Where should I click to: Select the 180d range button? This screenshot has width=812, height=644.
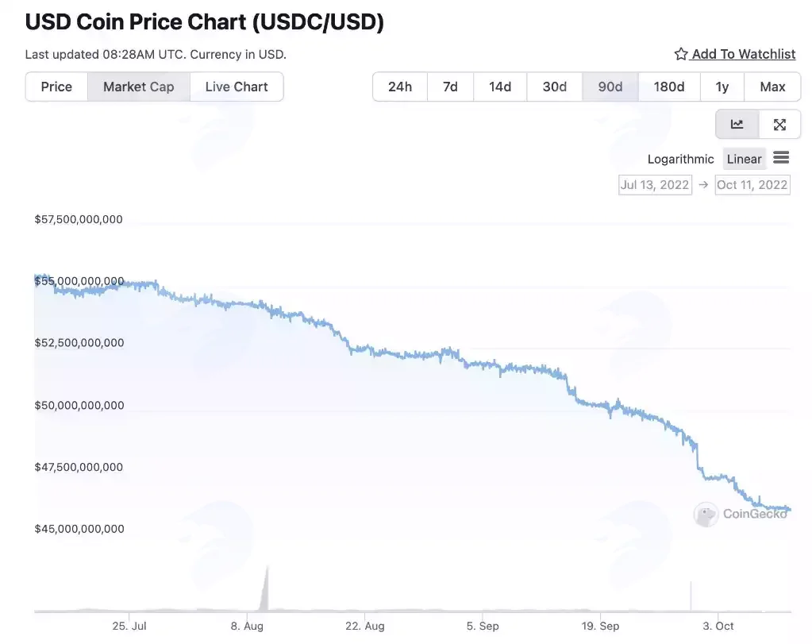[x=669, y=87]
